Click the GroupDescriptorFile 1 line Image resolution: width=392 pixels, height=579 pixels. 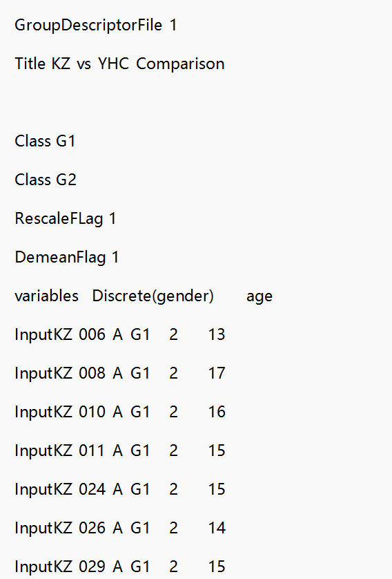pyautogui.click(x=95, y=26)
